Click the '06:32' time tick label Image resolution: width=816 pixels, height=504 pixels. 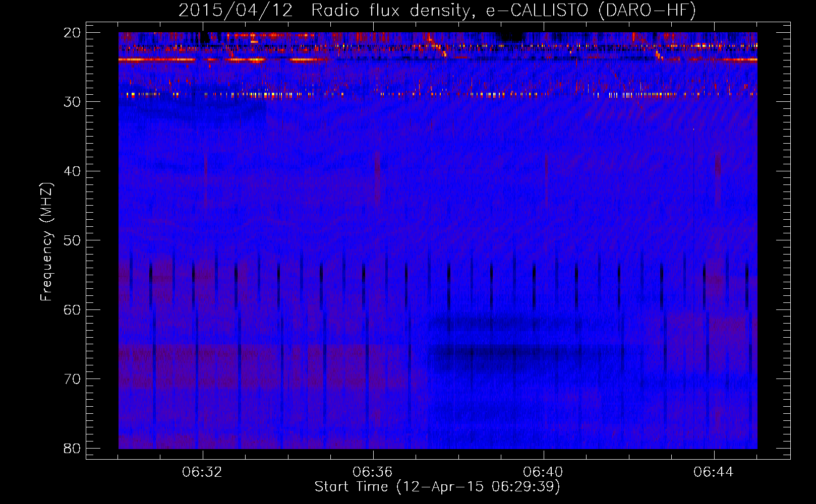202,472
